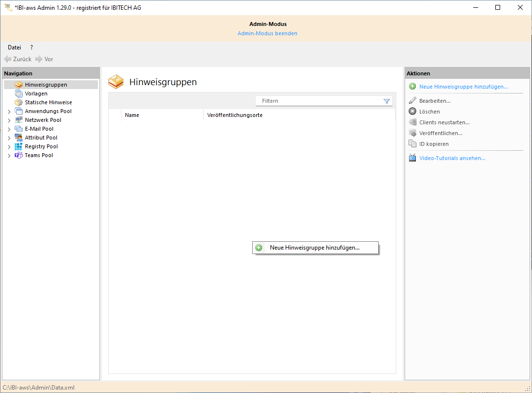This screenshot has height=393, width=532.
Task: Select Neue Hinweisgruppe hinzufügen in context menu
Action: (x=314, y=248)
